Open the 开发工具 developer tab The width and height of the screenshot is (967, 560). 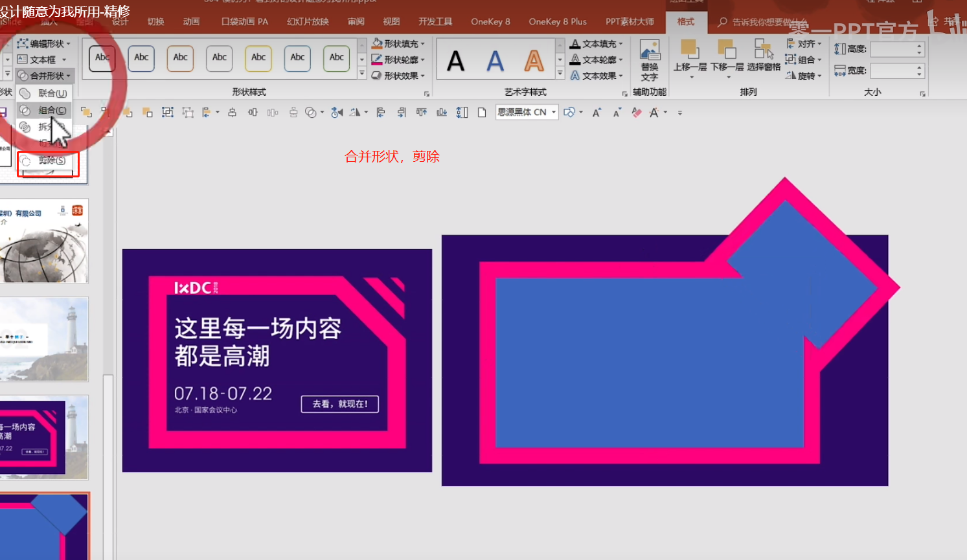coord(435,21)
